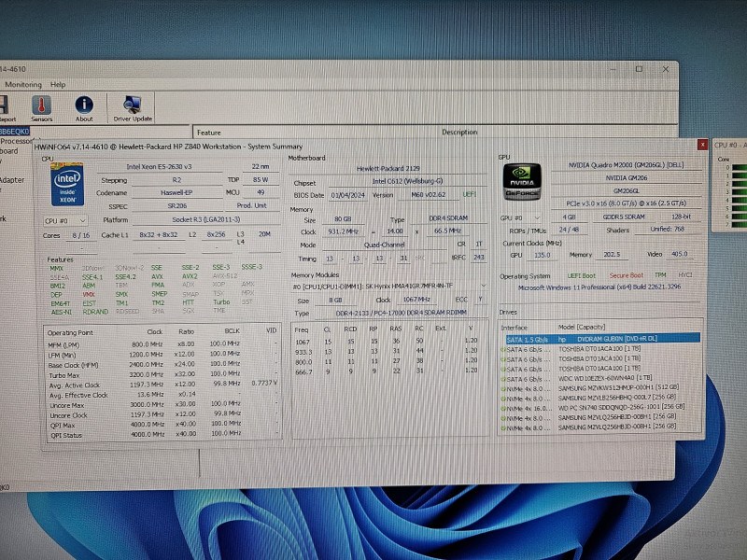Click the Secure Boot status label
Viewport: 747px width, 560px height.
coord(626,275)
